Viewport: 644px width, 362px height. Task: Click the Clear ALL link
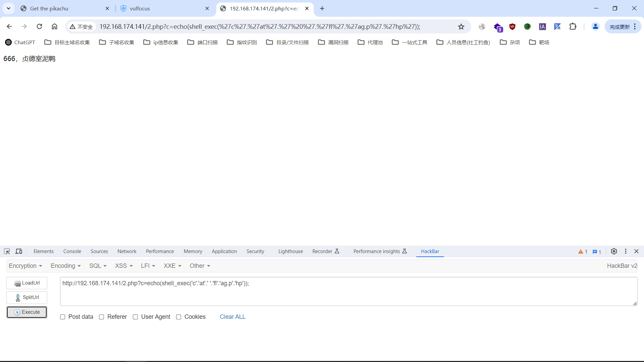[x=232, y=317]
